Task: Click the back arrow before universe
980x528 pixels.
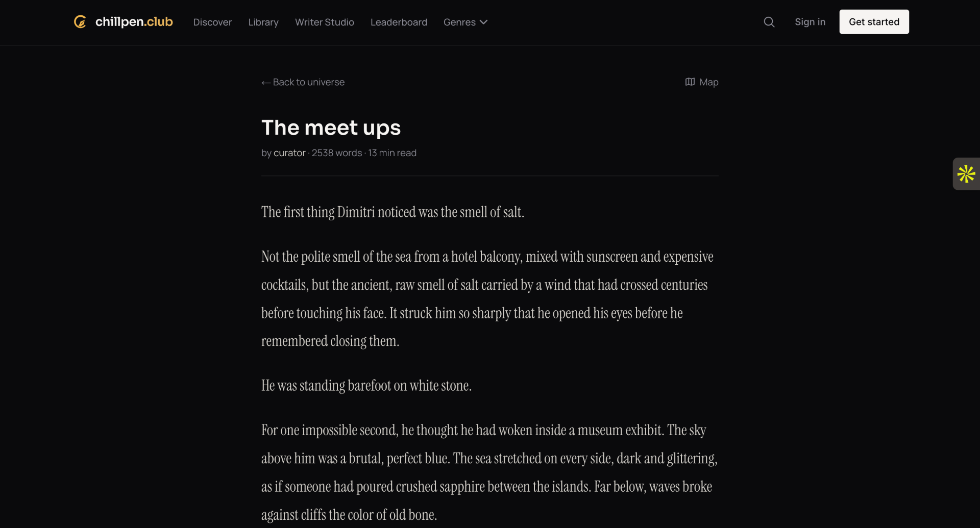Action: [265, 82]
